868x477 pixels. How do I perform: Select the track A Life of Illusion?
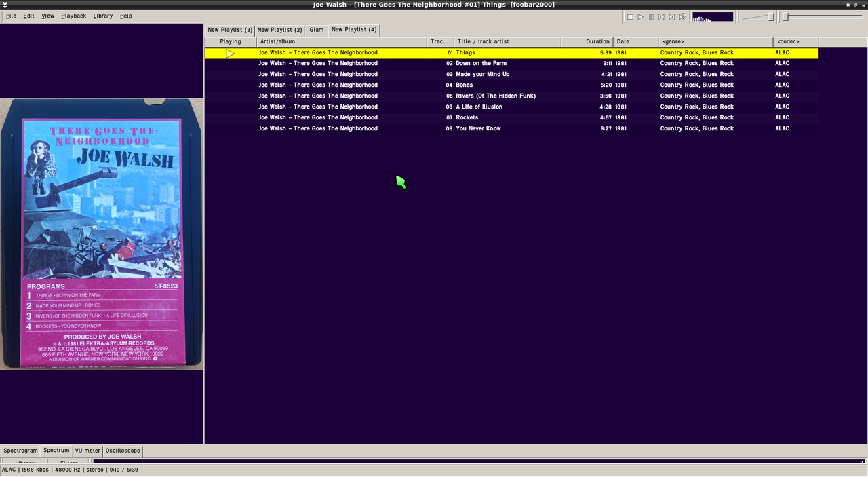click(x=511, y=107)
